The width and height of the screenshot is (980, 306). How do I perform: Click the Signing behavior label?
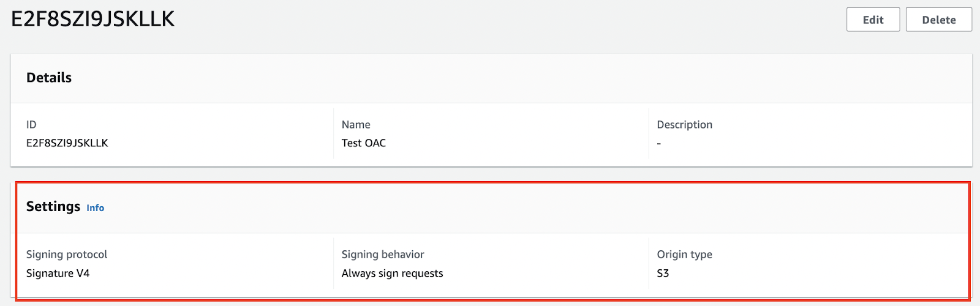pyautogui.click(x=383, y=255)
